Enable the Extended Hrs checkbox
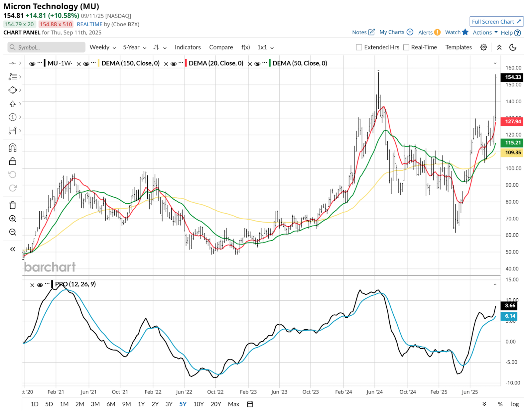The width and height of the screenshot is (532, 416). pos(359,47)
